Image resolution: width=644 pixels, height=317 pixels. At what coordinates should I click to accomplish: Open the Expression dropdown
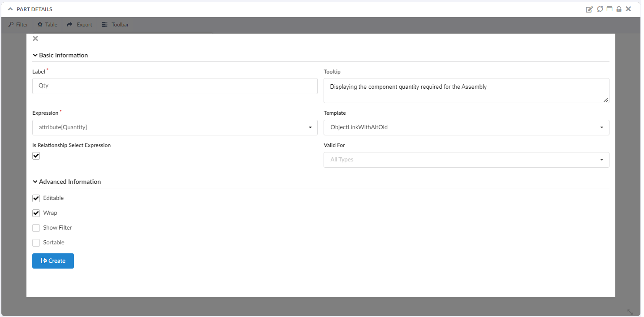point(175,127)
